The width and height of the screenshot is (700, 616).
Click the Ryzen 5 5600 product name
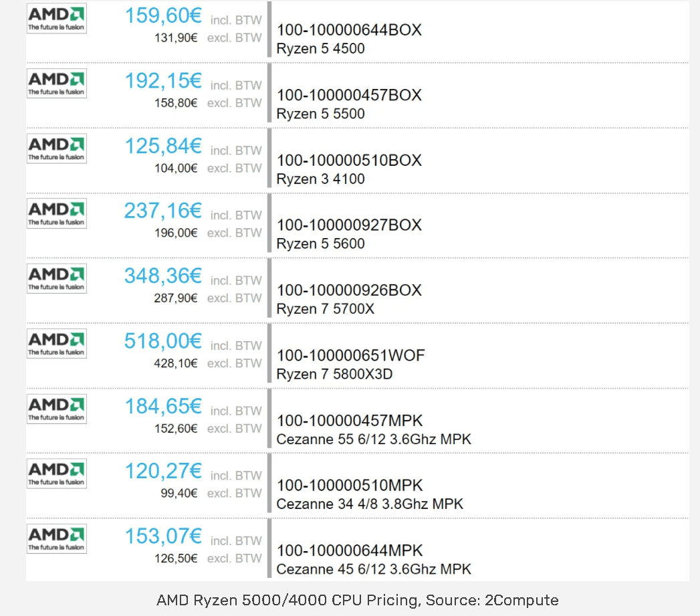[320, 244]
